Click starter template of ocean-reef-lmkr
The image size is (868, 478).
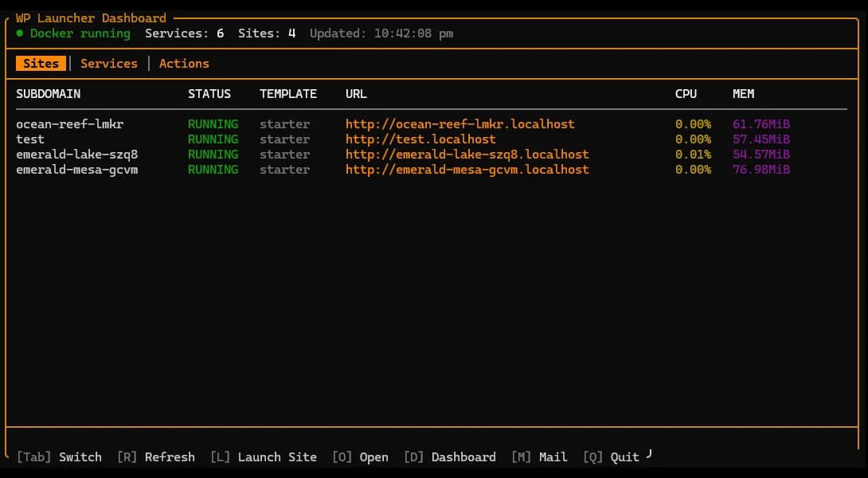pyautogui.click(x=284, y=124)
